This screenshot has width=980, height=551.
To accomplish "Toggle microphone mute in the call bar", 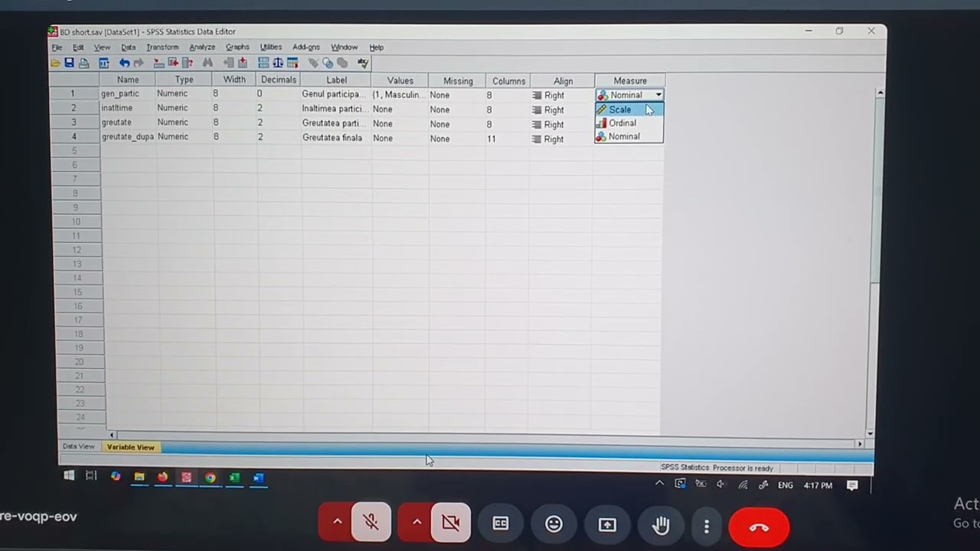I will click(x=371, y=523).
